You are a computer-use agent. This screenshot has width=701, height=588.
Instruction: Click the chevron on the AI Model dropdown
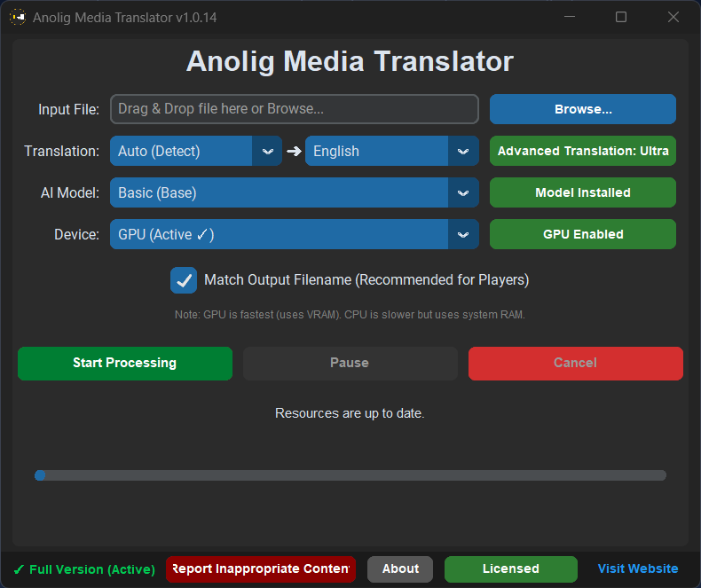click(x=463, y=192)
